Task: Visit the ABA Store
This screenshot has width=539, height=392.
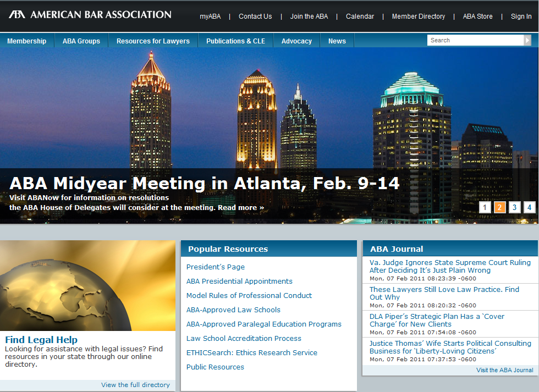Action: pyautogui.click(x=477, y=16)
